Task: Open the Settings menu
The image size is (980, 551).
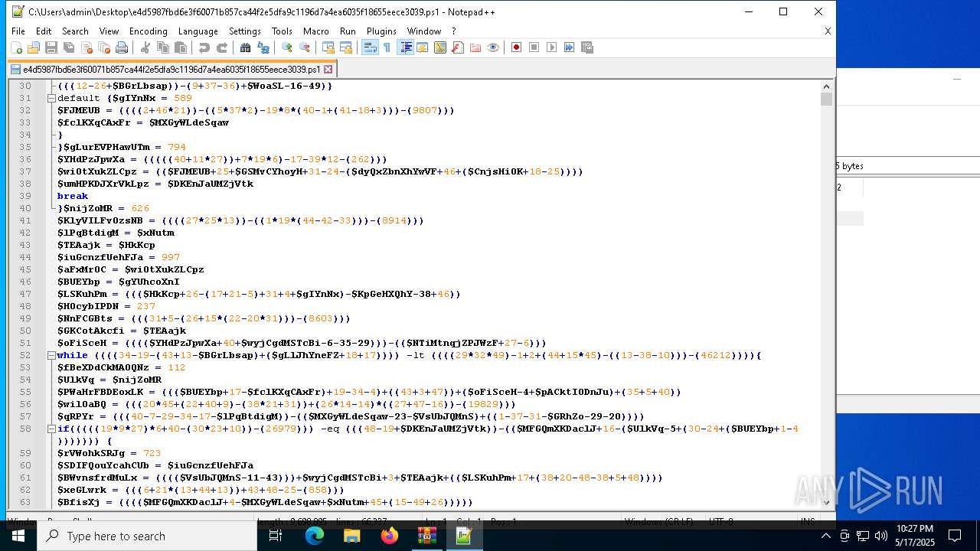Action: tap(245, 31)
